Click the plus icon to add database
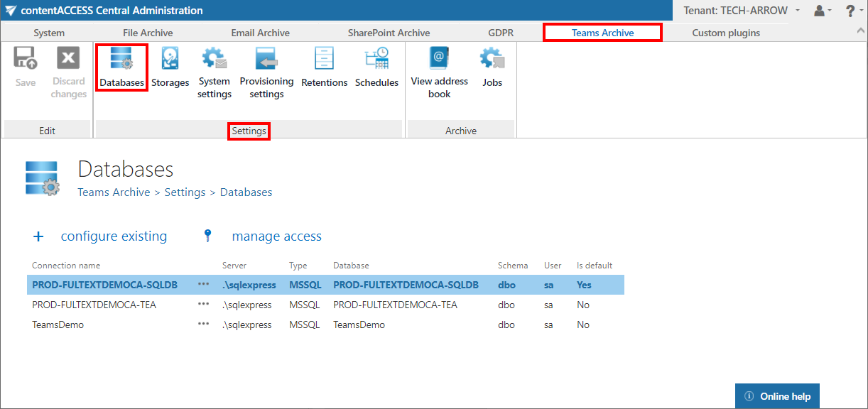The image size is (868, 409). [39, 236]
